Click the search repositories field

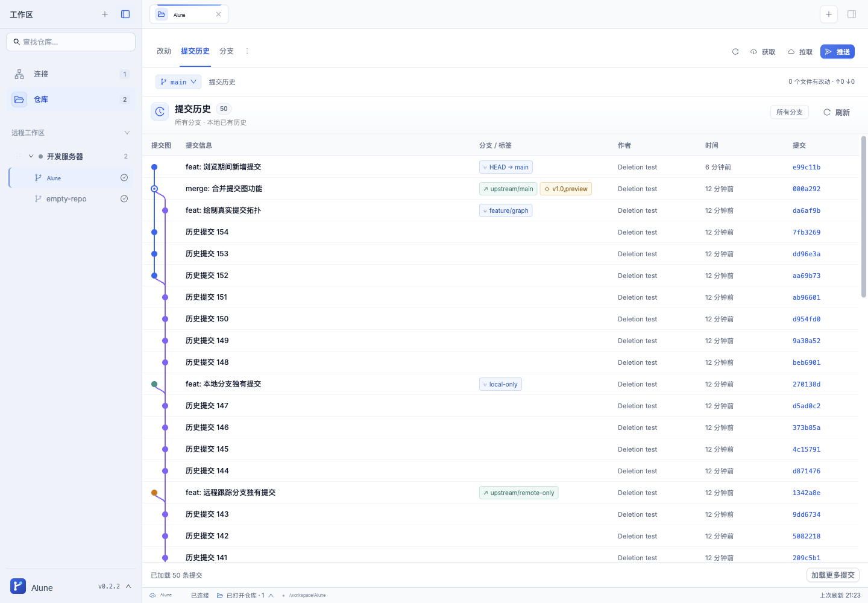71,42
